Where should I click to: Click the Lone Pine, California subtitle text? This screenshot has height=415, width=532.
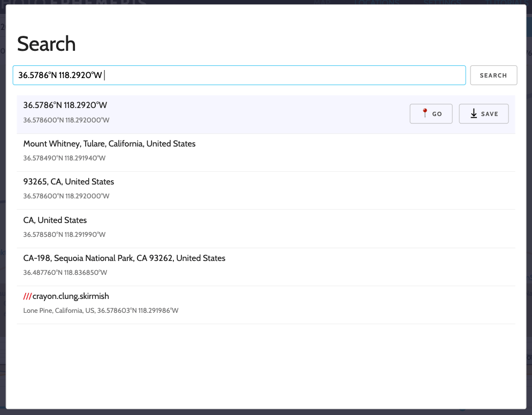(101, 310)
